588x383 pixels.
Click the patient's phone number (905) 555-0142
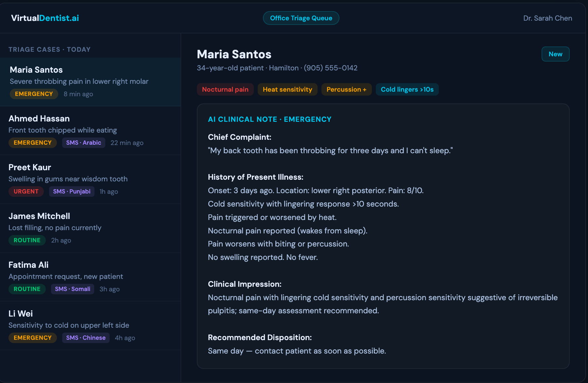[x=330, y=68]
